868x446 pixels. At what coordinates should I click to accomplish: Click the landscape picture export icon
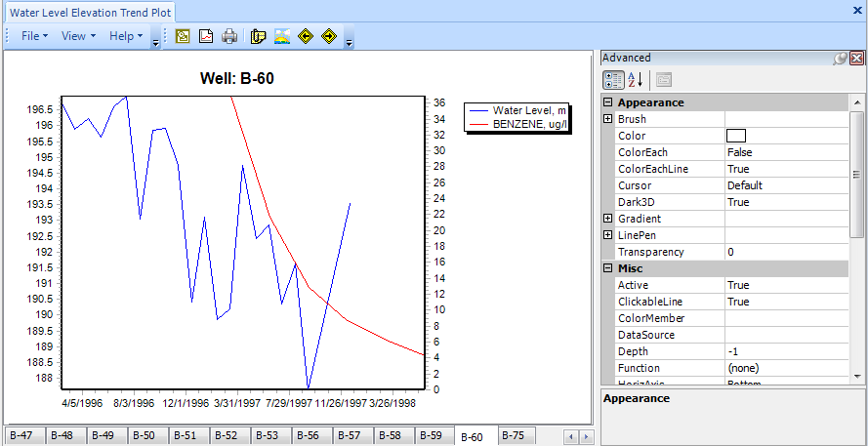(x=282, y=36)
